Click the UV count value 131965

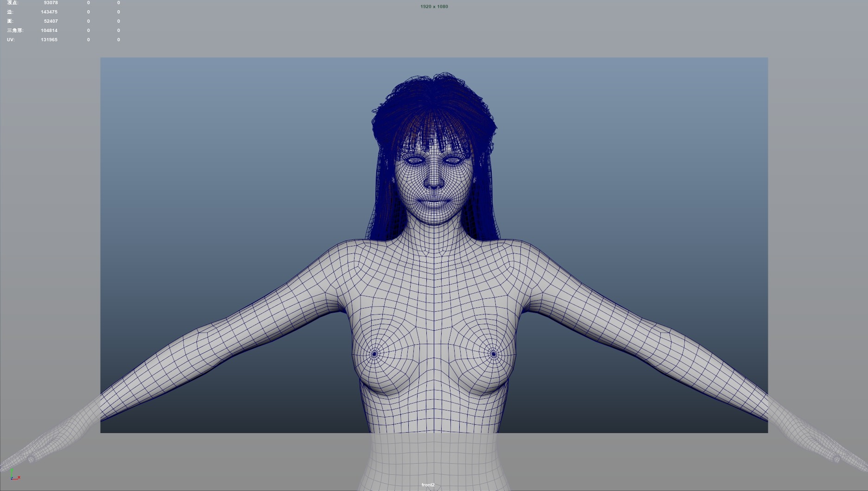pos(49,40)
